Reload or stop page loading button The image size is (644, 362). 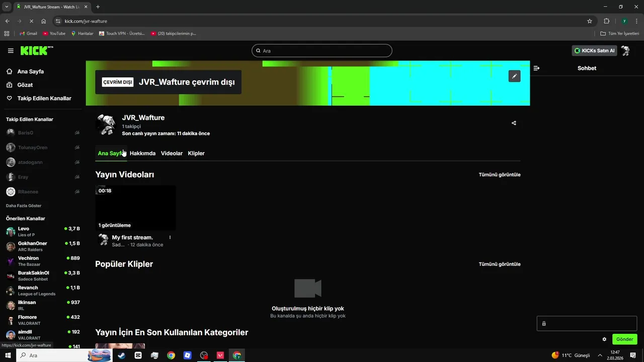[x=31, y=21]
